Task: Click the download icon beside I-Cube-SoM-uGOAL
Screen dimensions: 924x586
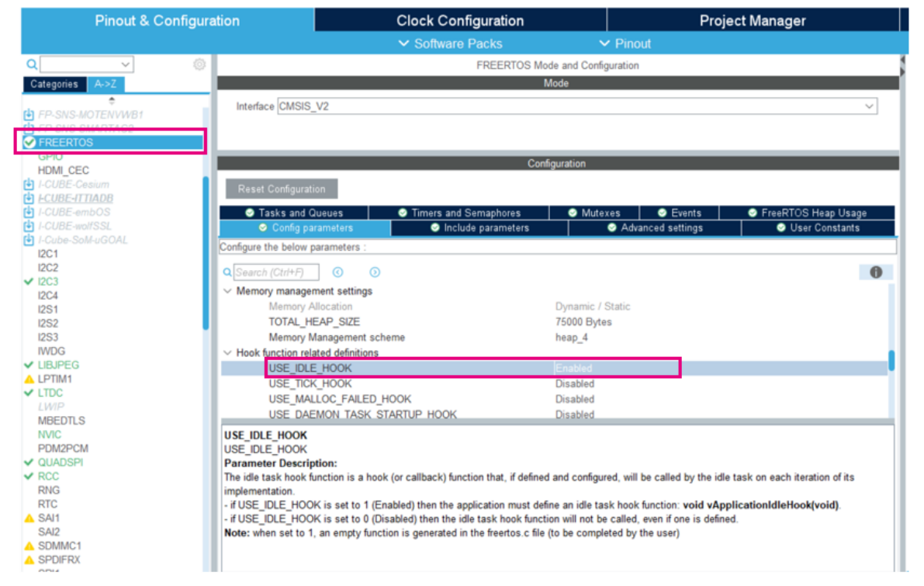Action: coord(29,240)
